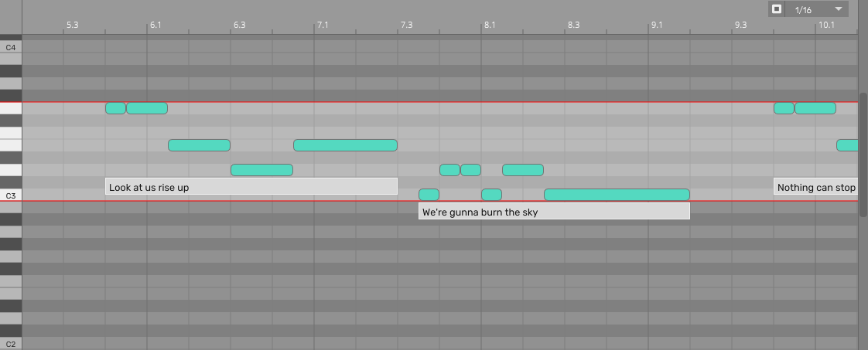Click the 10.1 ruler marker
Image resolution: width=868 pixels, height=350 pixels.
click(826, 25)
